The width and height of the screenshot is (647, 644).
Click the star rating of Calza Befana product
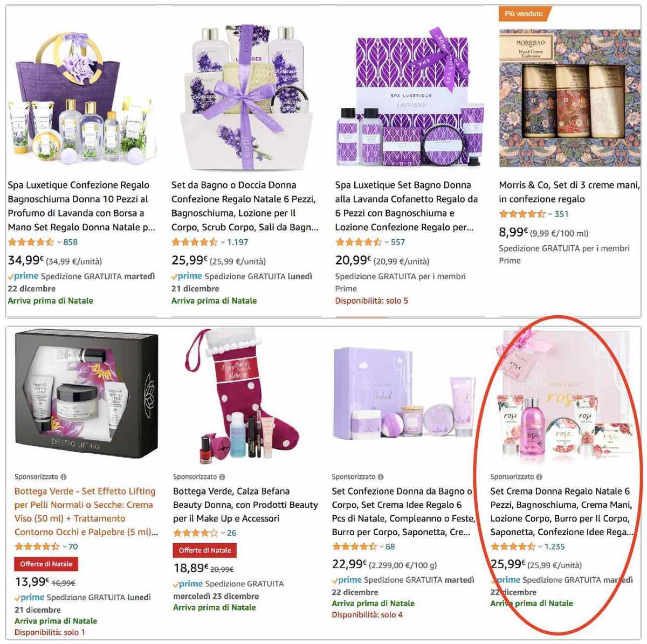(x=195, y=533)
